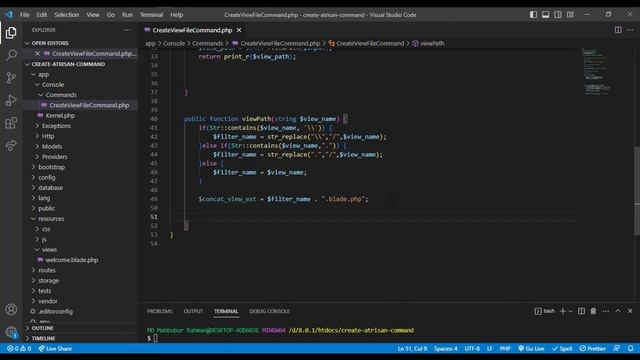The width and height of the screenshot is (640, 360).
Task: Change the PHP language mode
Action: (x=505, y=349)
